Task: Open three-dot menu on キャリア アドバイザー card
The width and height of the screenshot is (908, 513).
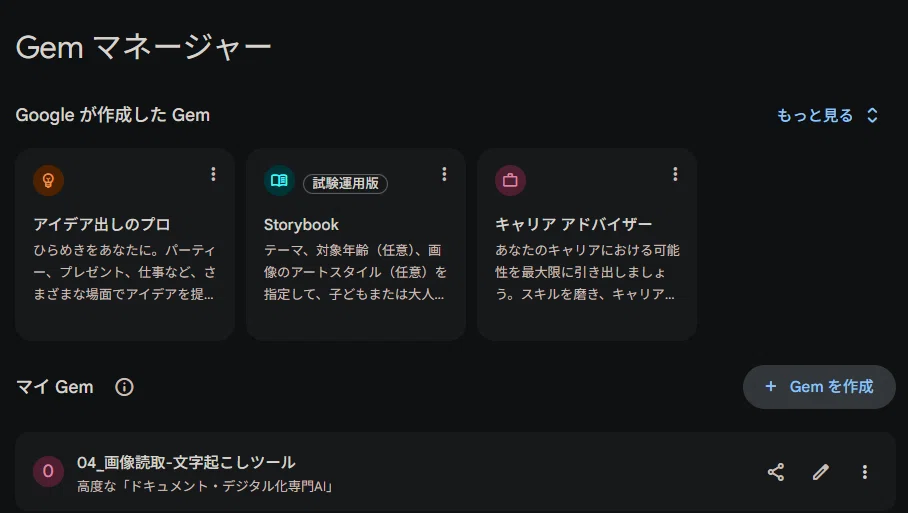Action: coord(675,174)
